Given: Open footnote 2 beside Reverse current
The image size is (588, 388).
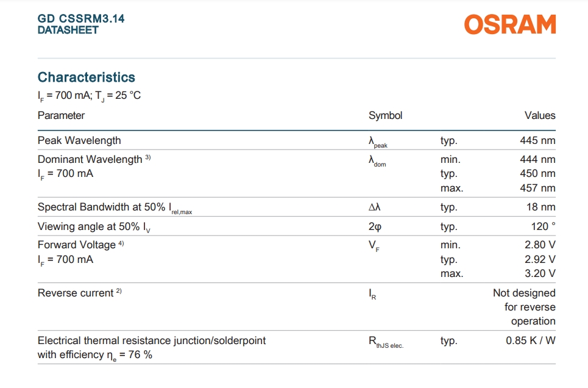Looking at the screenshot, I should tap(119, 292).
